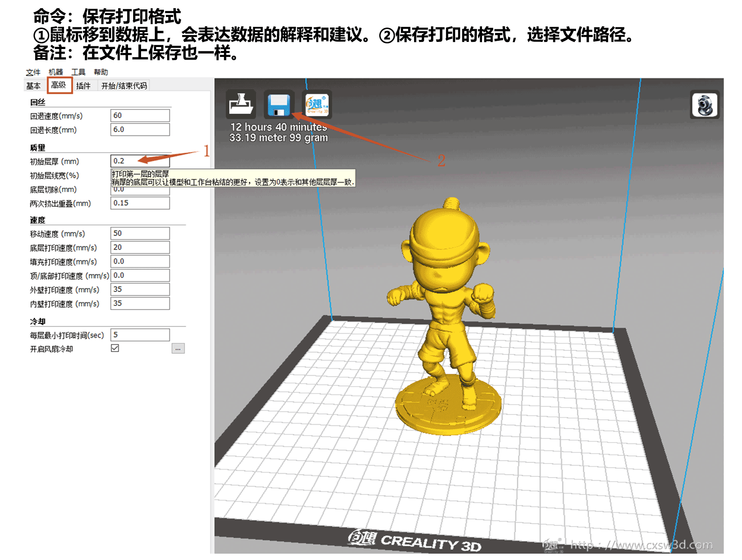Click the 顶/底部打印速度 (mm/s) field
The width and height of the screenshot is (742, 560).
pos(140,275)
